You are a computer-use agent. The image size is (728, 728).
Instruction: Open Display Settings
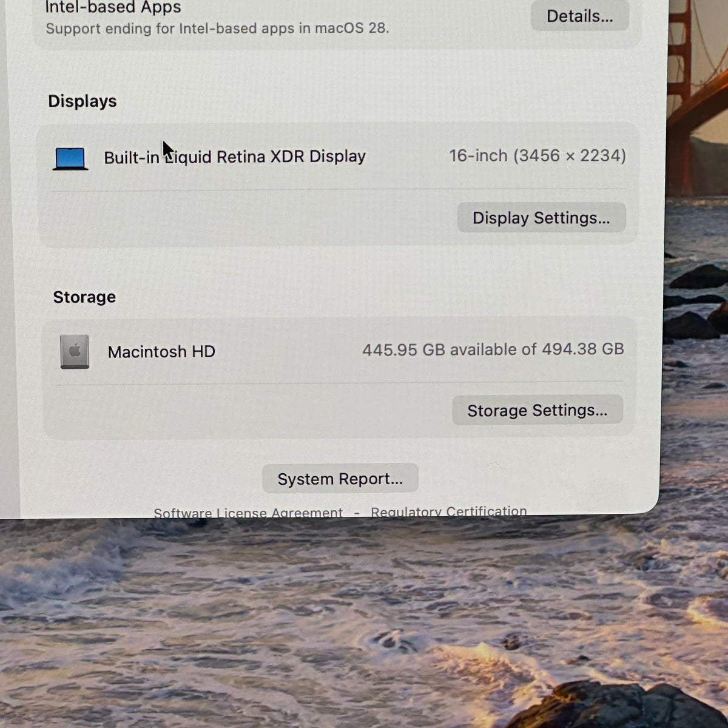541,218
